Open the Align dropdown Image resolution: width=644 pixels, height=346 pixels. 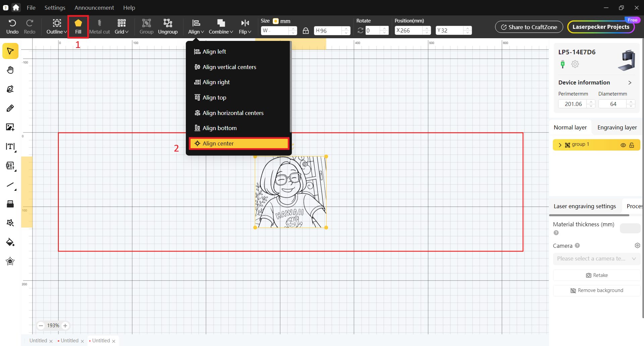[x=196, y=27]
